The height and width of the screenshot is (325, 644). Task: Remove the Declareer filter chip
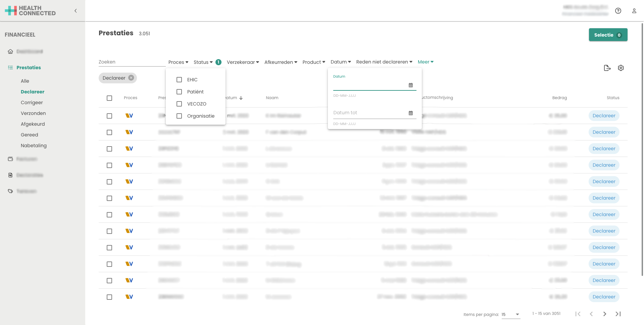click(131, 78)
